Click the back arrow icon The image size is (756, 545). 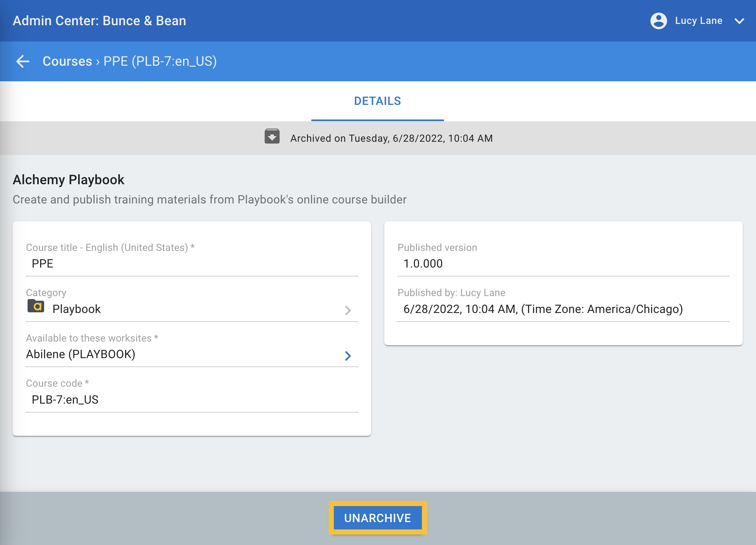(x=23, y=61)
